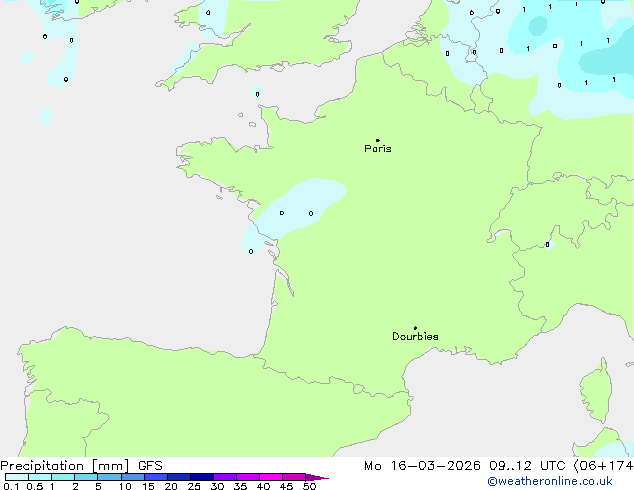Click the legend scale label "0.1"

click(x=11, y=486)
